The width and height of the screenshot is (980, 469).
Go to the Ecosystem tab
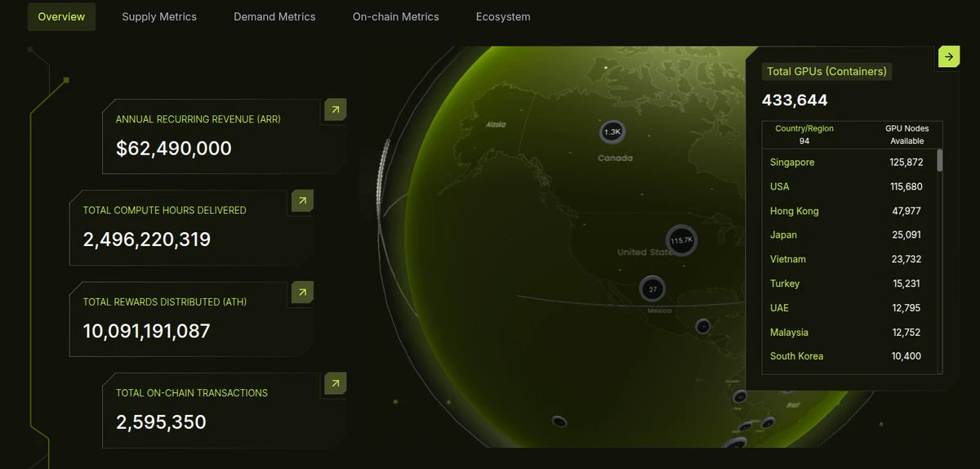(x=503, y=16)
